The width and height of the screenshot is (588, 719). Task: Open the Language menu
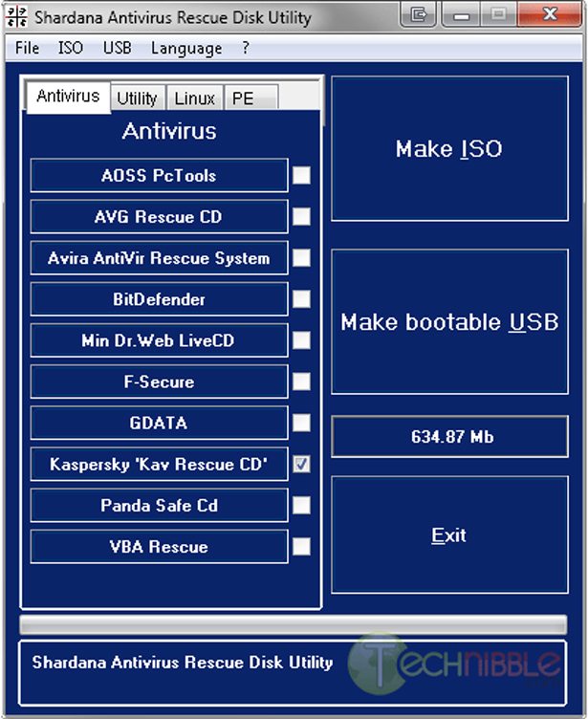tap(186, 48)
